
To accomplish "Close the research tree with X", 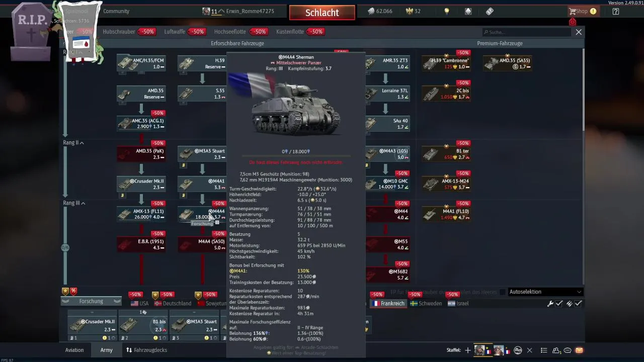I will pos(579,32).
